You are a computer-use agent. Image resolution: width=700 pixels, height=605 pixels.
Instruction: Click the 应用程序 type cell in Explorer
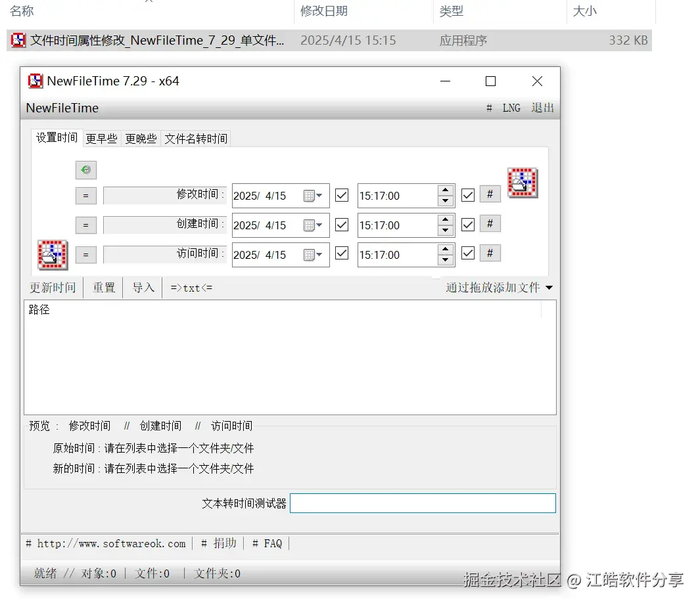pos(463,40)
